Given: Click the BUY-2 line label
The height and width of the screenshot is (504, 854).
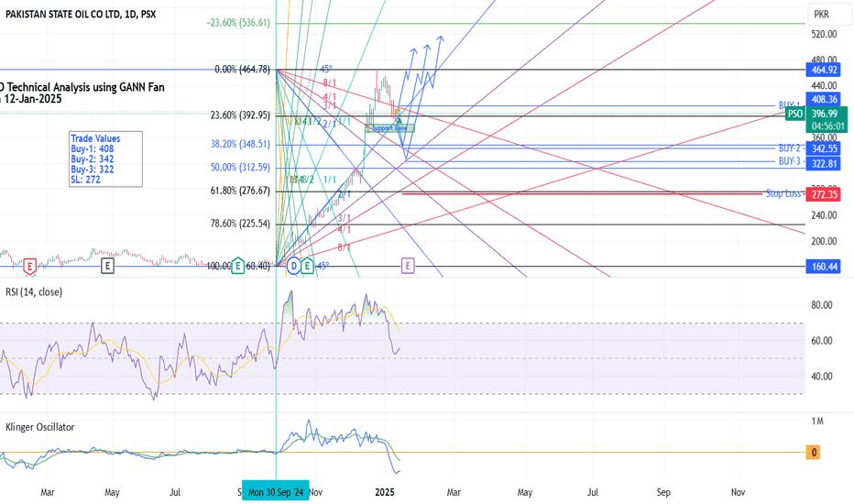Looking at the screenshot, I should click(789, 148).
